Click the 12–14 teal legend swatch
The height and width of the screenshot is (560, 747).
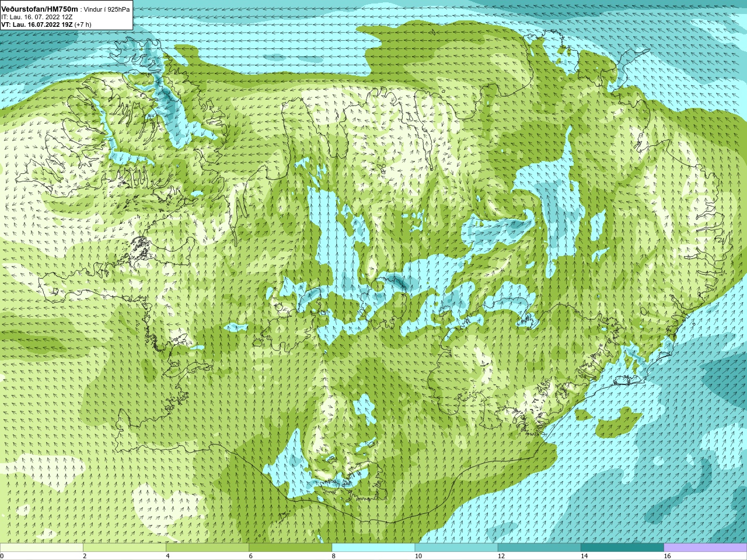click(539, 548)
